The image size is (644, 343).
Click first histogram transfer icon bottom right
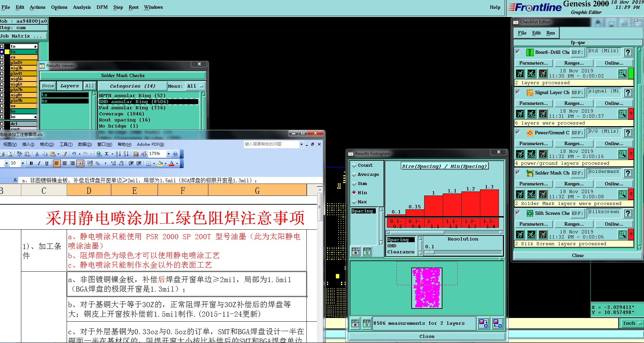483,323
